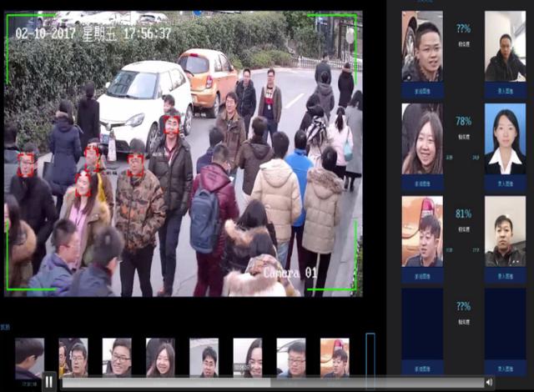Select the fifth thumbnail in the face strip

(204, 357)
